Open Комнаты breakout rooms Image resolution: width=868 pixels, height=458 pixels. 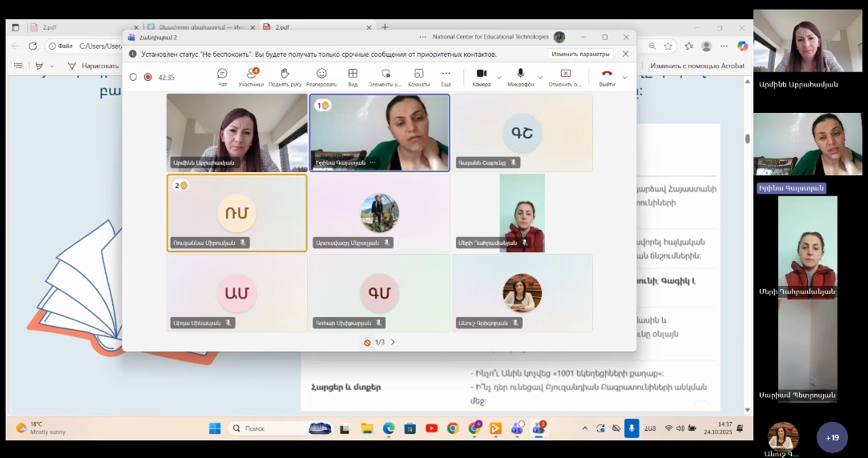(x=418, y=77)
